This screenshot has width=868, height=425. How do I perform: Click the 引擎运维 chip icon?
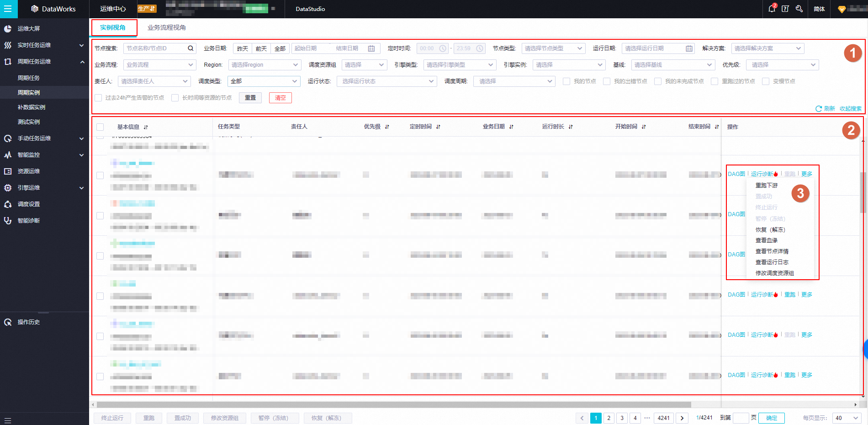point(8,188)
